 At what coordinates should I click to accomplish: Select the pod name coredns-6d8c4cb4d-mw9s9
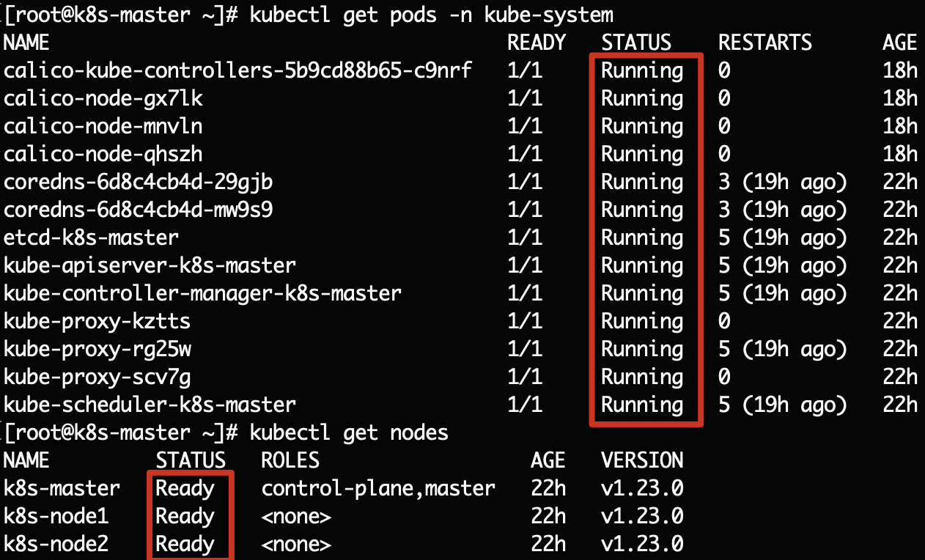click(139, 210)
